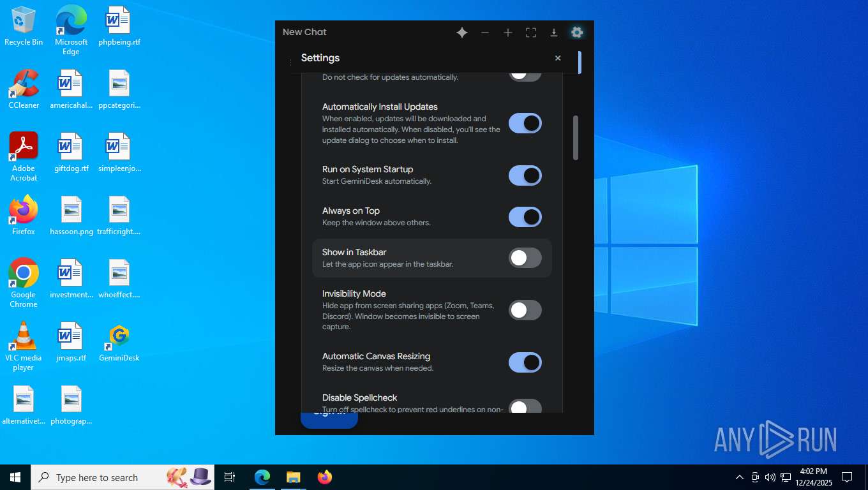Select the GeminiDesk desktop shortcut
868x490 pixels.
click(119, 343)
